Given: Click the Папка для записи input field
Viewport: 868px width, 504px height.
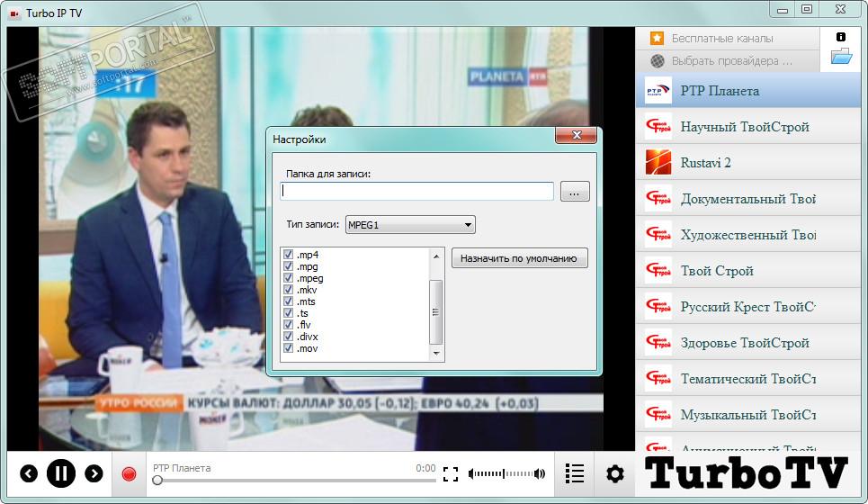Looking at the screenshot, I should [x=416, y=191].
